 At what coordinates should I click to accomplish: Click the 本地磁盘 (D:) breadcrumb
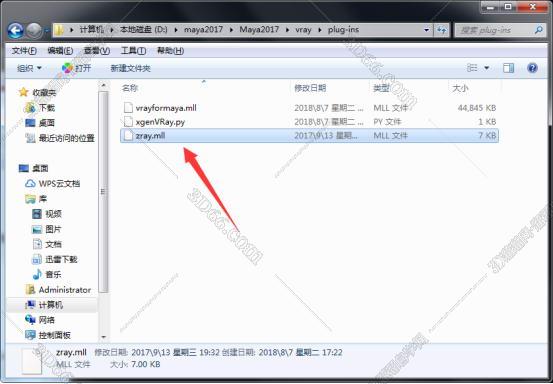[144, 30]
